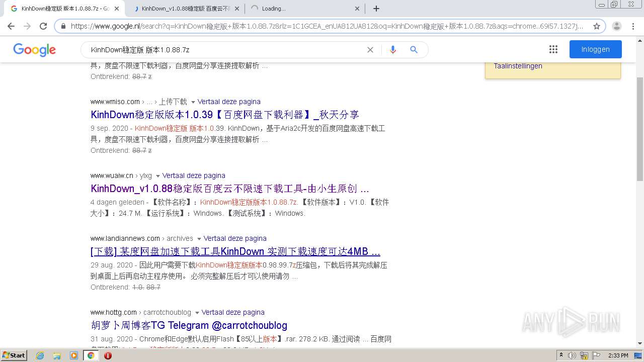Open a new browser tab

[376, 9]
